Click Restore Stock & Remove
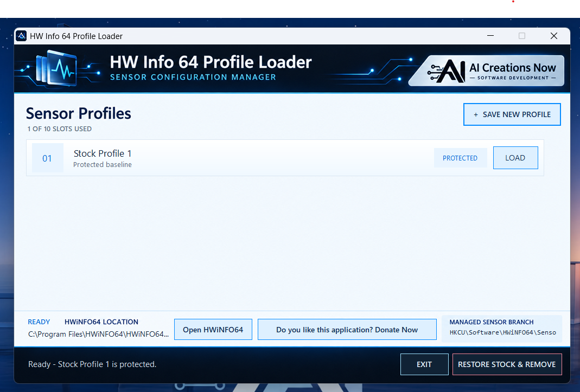This screenshot has width=580, height=392. point(507,364)
